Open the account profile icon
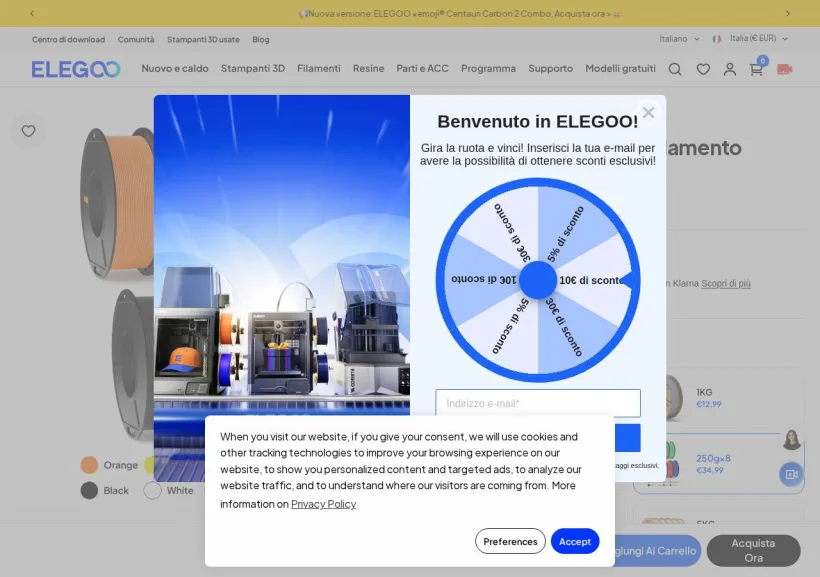Viewport: 820px width, 577px height. click(730, 69)
